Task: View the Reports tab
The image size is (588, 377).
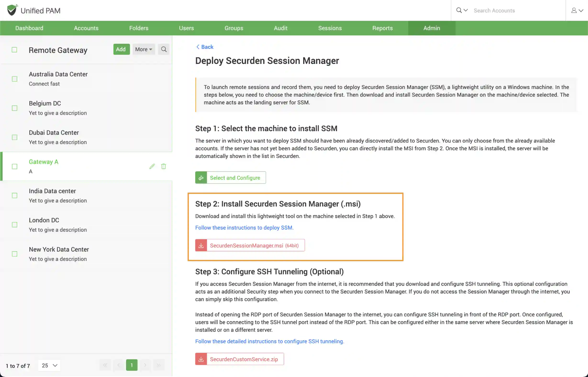Action: tap(383, 28)
